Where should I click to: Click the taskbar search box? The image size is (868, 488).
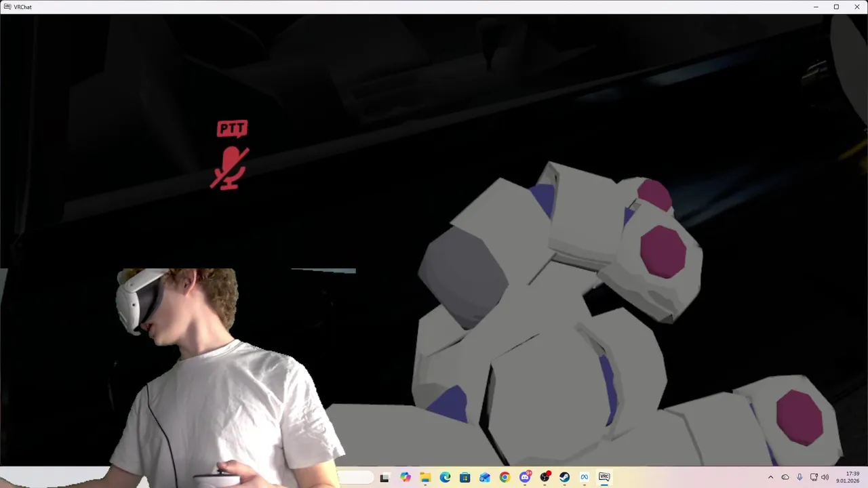(356, 477)
